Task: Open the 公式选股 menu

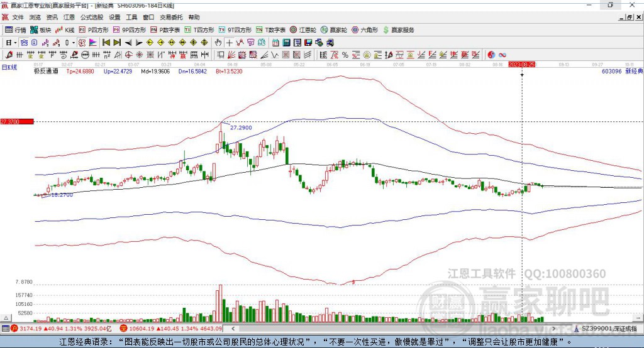Action: pyautogui.click(x=91, y=17)
